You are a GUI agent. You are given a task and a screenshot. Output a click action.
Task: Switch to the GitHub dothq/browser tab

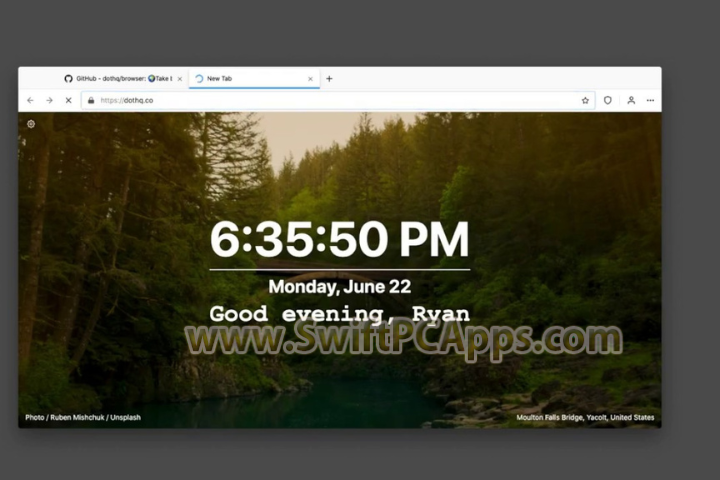[x=122, y=79]
